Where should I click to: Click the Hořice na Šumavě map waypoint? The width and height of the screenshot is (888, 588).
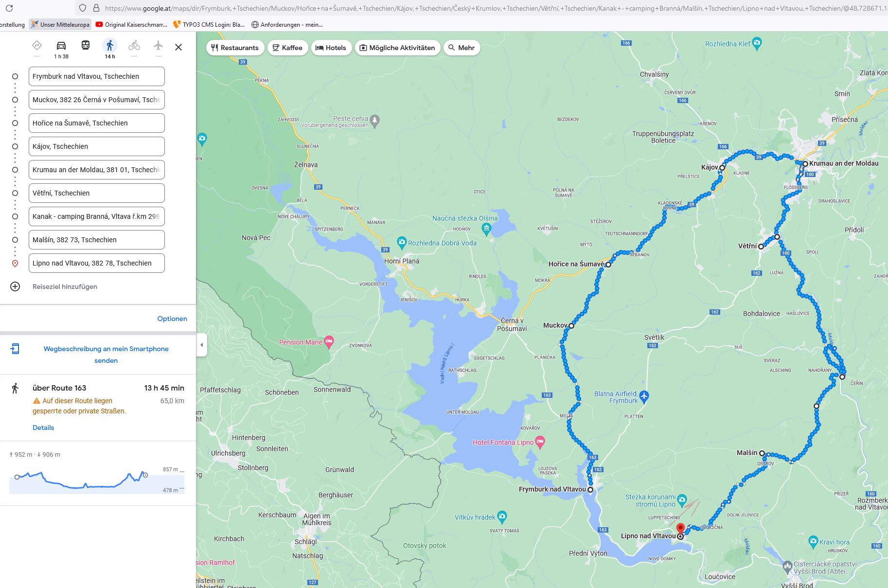point(608,265)
